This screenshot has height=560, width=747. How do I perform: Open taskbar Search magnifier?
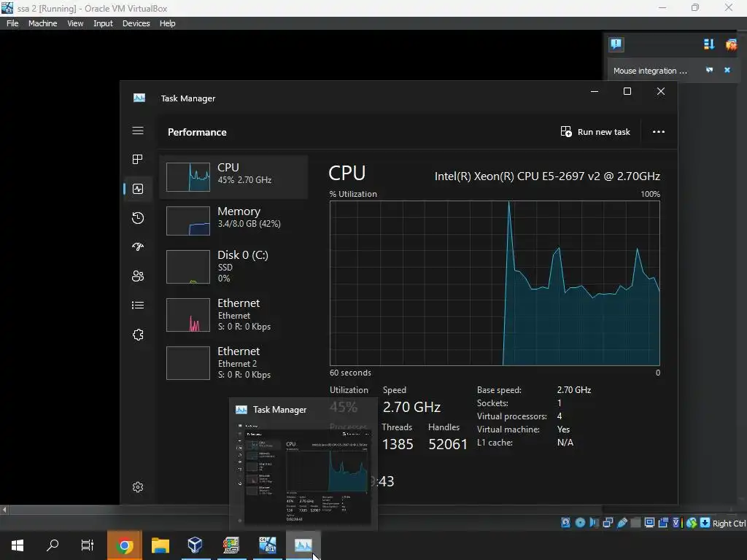click(53, 545)
